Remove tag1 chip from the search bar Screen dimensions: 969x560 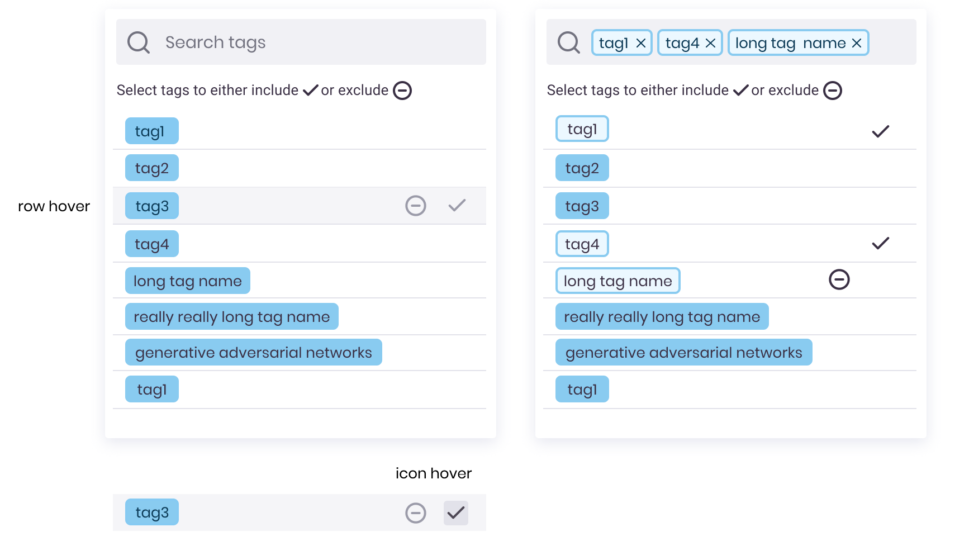pyautogui.click(x=642, y=42)
